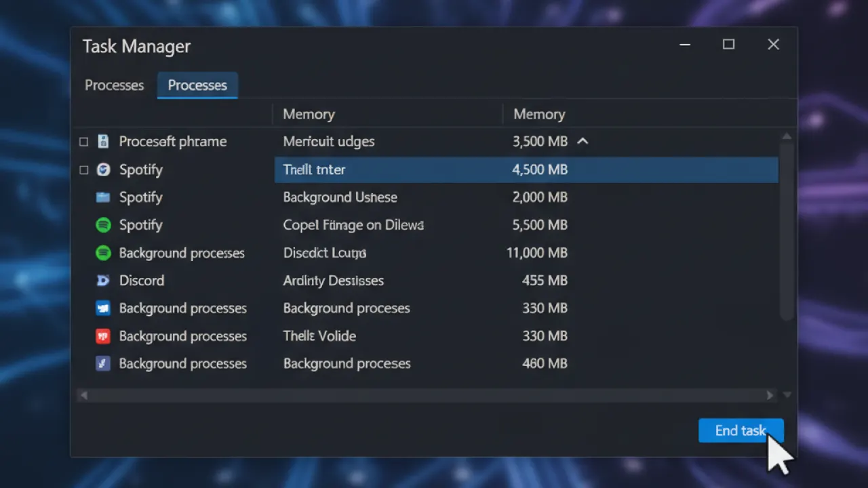Viewport: 868px width, 488px height.
Task: Click the up arrow of the vertical scrollbar
Action: 787,137
